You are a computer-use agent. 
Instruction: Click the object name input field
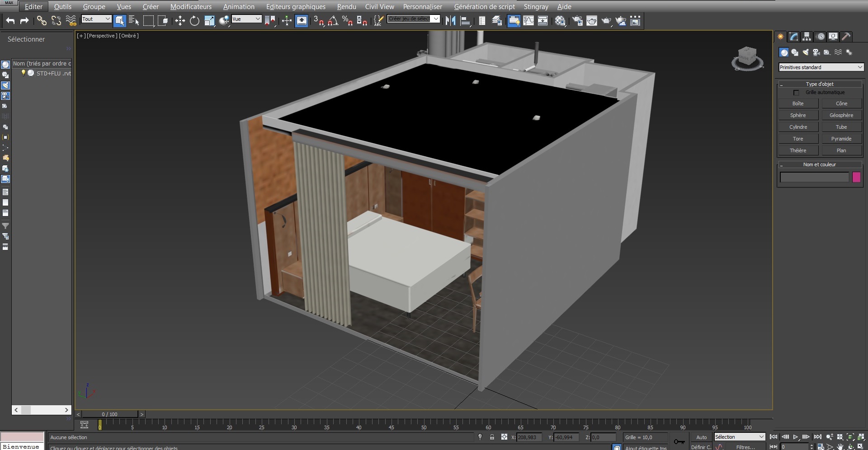point(814,177)
